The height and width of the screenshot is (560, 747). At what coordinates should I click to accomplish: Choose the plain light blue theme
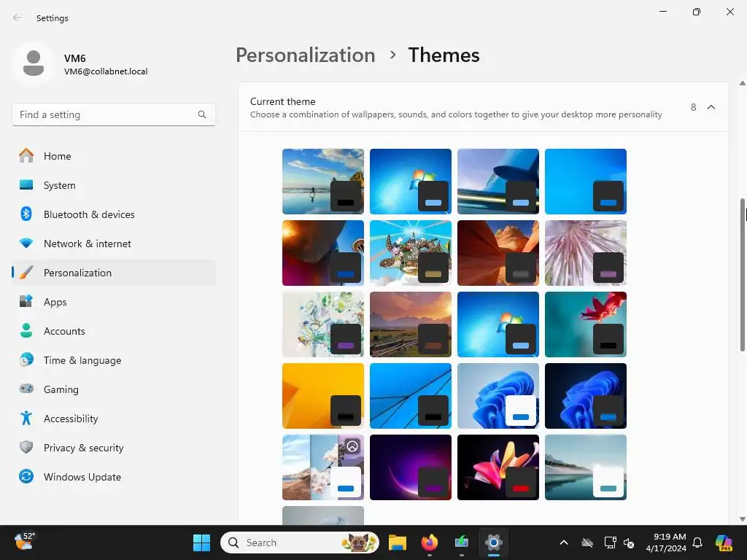pyautogui.click(x=586, y=182)
